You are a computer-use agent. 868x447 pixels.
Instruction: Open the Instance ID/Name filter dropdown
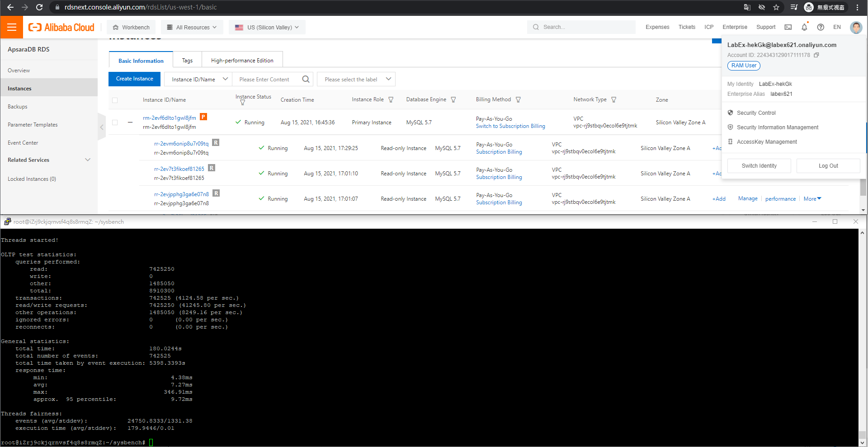pos(198,79)
